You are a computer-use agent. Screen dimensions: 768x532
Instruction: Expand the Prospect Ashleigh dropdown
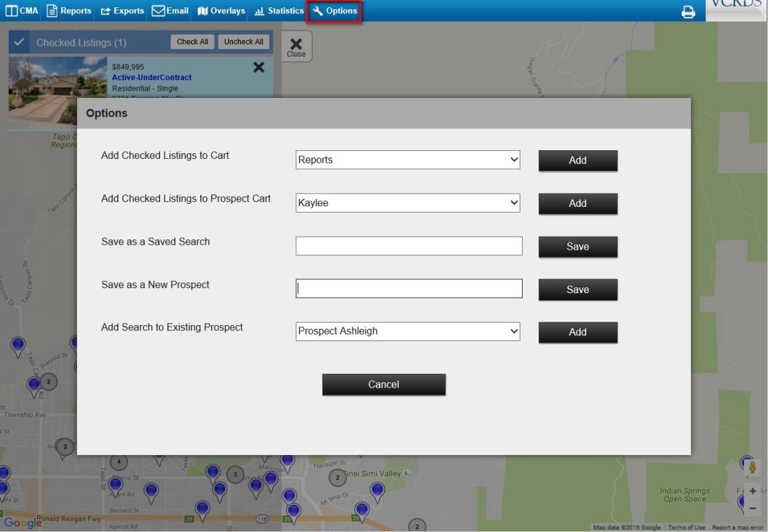click(407, 331)
